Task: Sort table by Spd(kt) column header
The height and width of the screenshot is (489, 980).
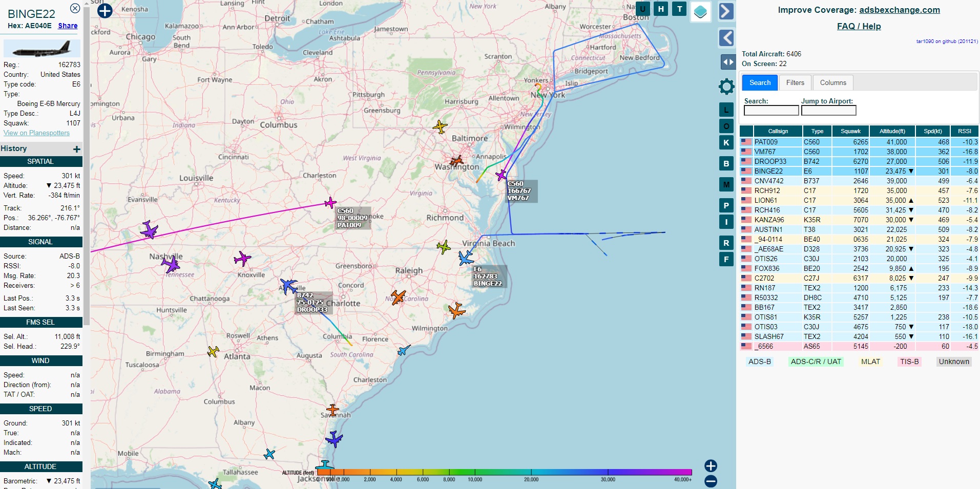Action: (x=933, y=131)
